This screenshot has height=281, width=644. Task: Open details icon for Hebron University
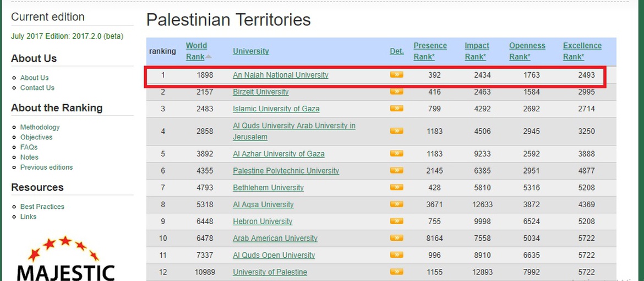pyautogui.click(x=396, y=221)
